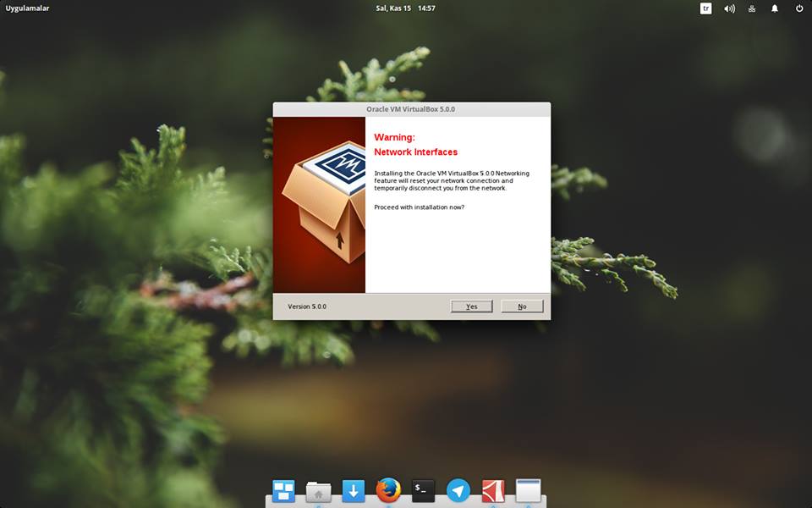This screenshot has width=812, height=508.
Task: Open the network connection indicator
Action: (x=752, y=8)
